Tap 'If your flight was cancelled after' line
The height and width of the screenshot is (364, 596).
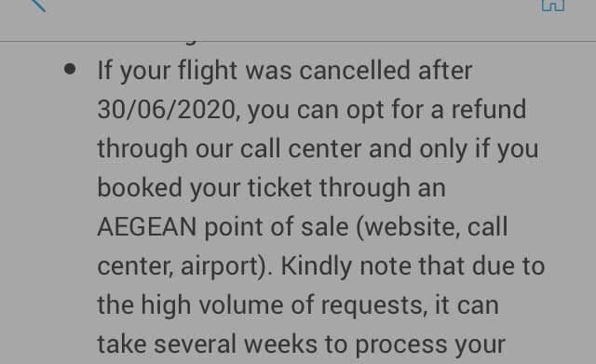pyautogui.click(x=285, y=71)
